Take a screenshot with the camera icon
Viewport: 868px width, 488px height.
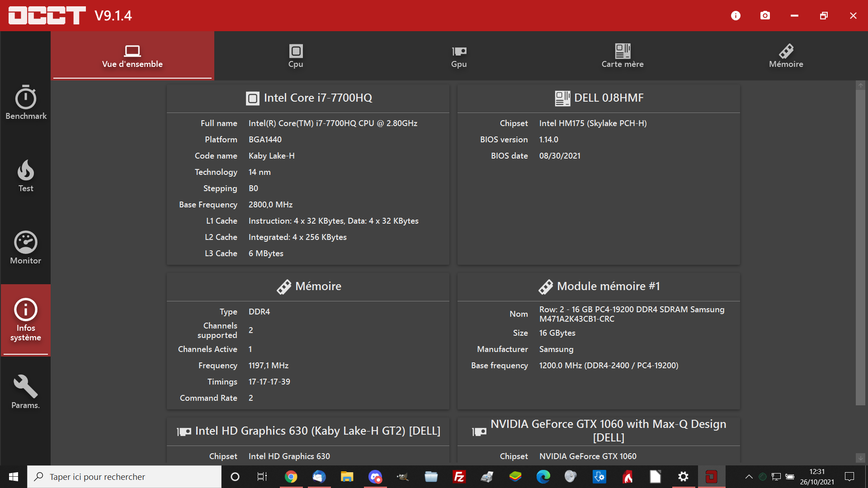pos(765,16)
